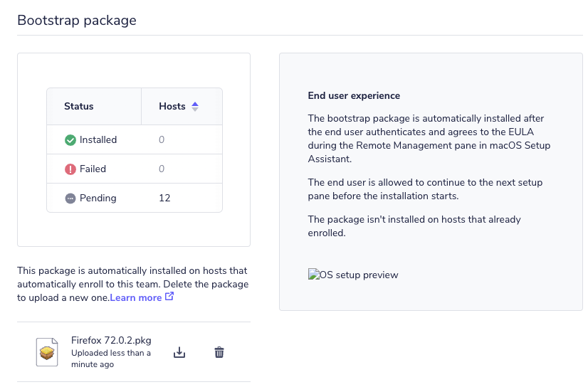Select the Failed status label
The width and height of the screenshot is (588, 392).
(x=93, y=169)
